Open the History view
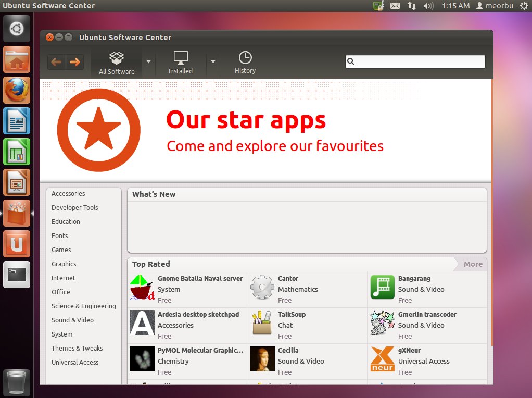532x398 pixels. tap(245, 63)
